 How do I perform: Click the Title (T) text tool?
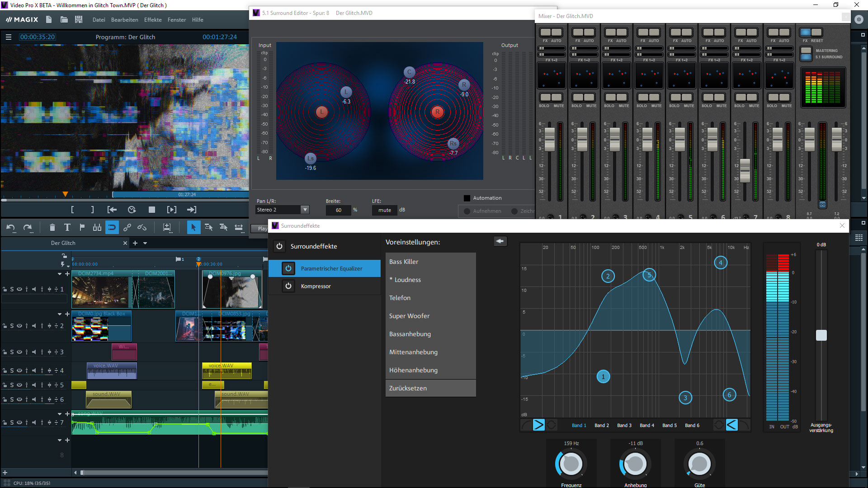[67, 227]
